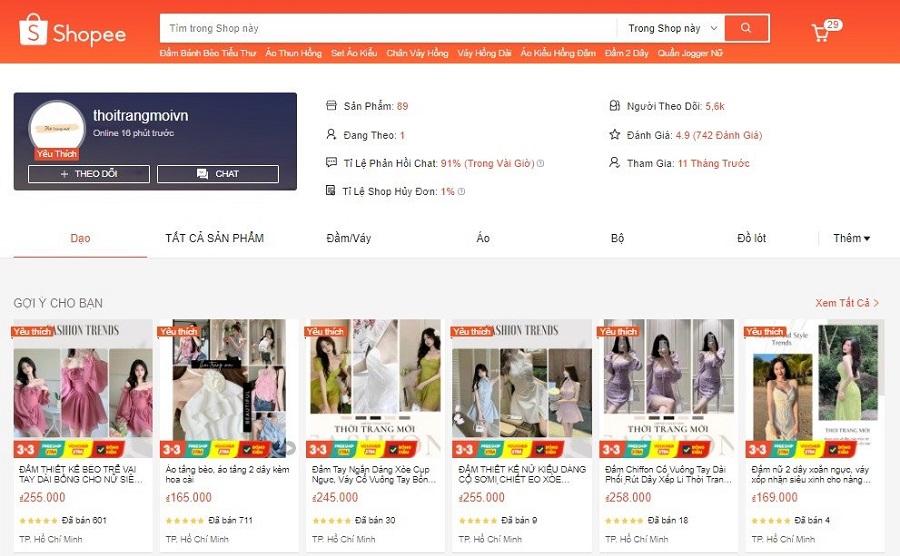This screenshot has height=556, width=900.
Task: Open the shopping cart icon
Action: click(x=821, y=33)
